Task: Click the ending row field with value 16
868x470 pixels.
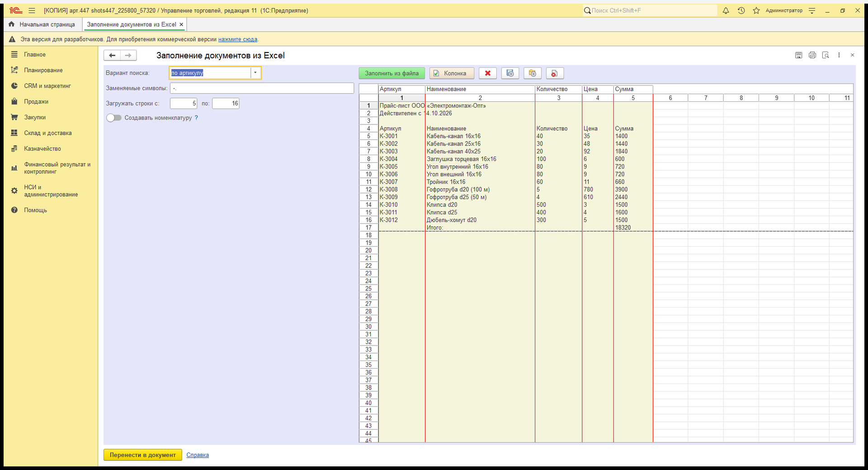Action: coord(226,104)
